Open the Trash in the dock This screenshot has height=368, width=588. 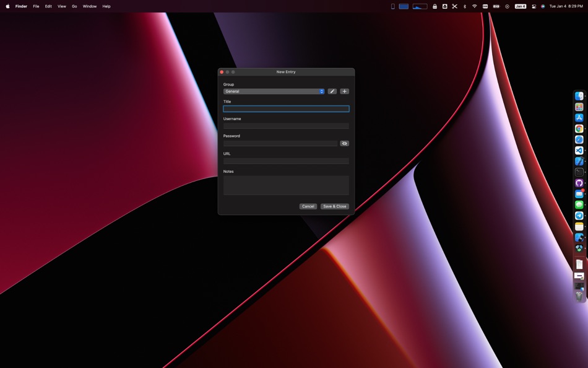[579, 296]
